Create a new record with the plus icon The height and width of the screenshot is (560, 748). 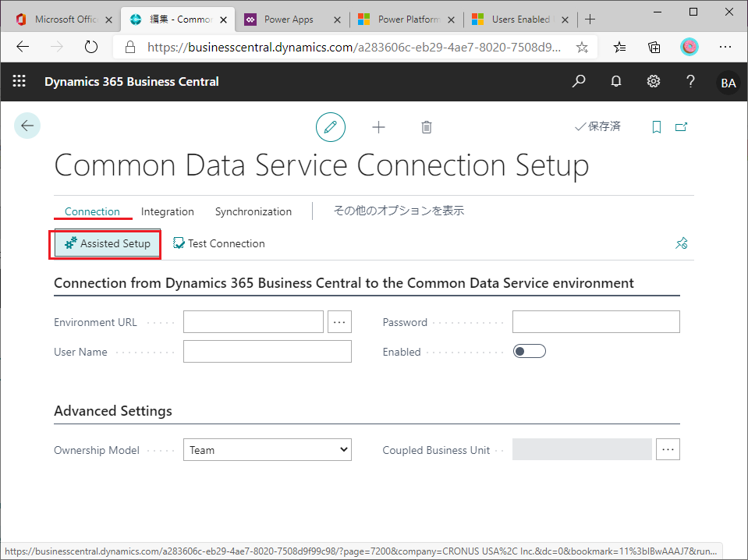point(379,127)
